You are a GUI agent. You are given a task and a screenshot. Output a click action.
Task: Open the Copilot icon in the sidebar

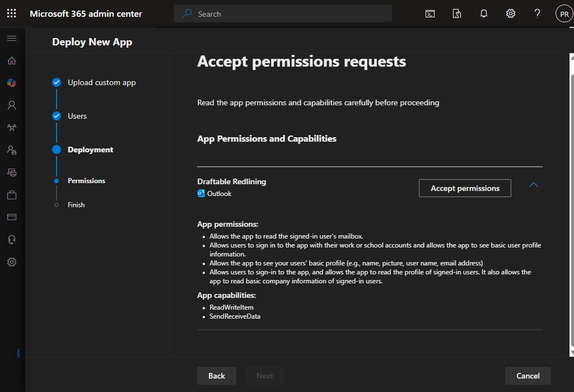pyautogui.click(x=12, y=83)
